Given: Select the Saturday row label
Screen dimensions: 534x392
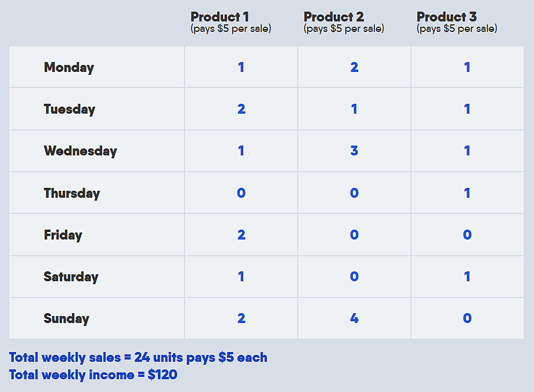Looking at the screenshot, I should click(x=71, y=277).
